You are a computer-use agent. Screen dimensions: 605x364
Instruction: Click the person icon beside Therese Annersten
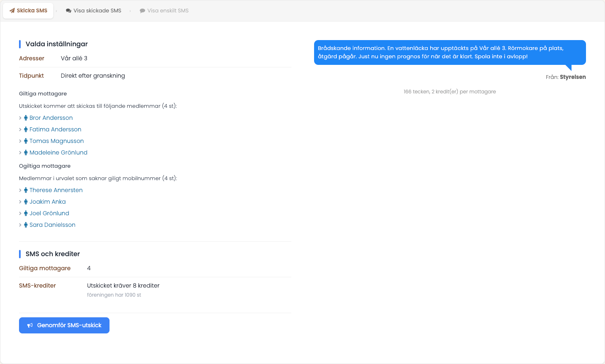pos(26,190)
